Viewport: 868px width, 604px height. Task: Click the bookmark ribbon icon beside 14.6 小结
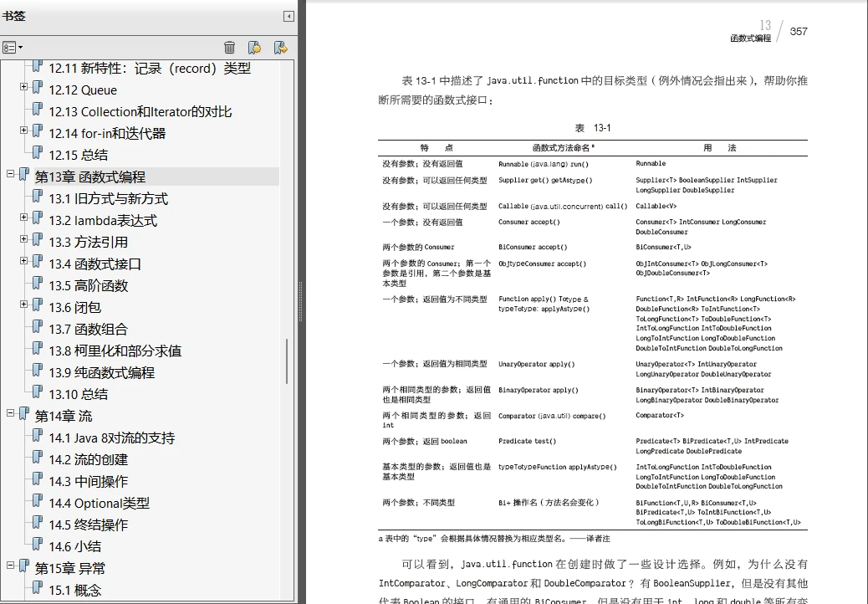pyautogui.click(x=37, y=543)
